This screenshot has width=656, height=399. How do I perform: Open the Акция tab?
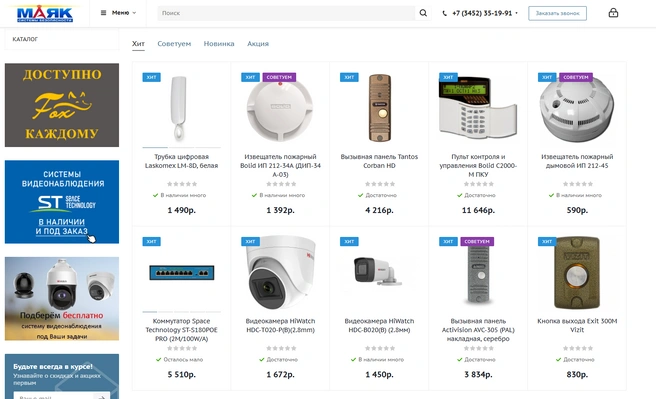click(258, 43)
